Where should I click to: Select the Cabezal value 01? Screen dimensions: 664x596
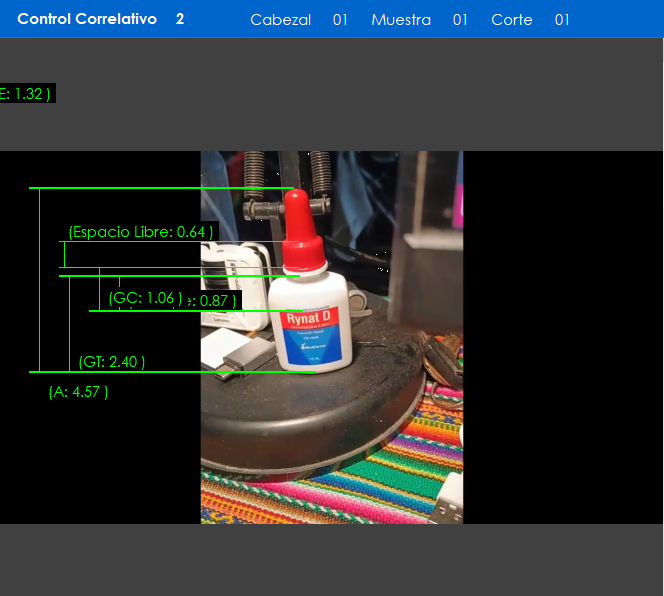(340, 20)
